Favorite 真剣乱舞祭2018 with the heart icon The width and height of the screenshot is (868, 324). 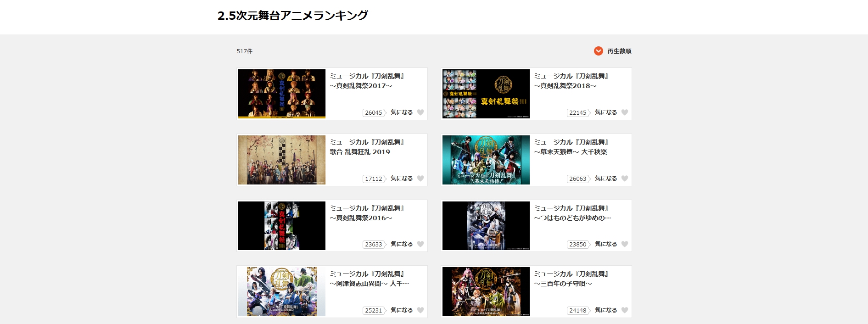pyautogui.click(x=625, y=112)
